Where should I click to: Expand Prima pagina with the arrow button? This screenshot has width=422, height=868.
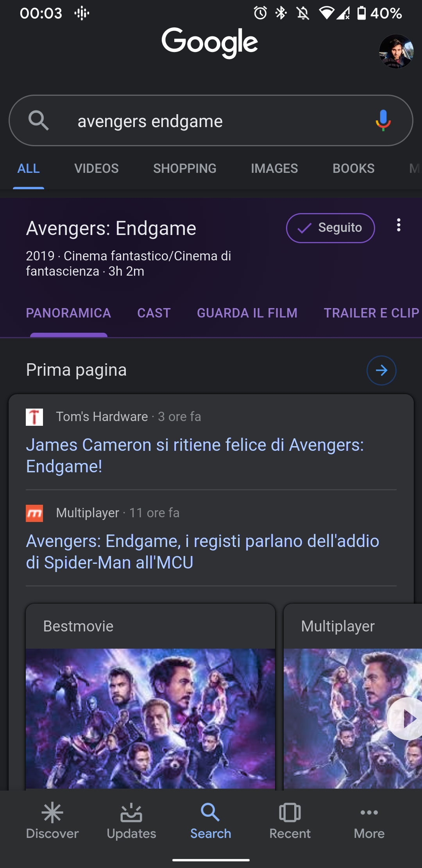coord(381,370)
